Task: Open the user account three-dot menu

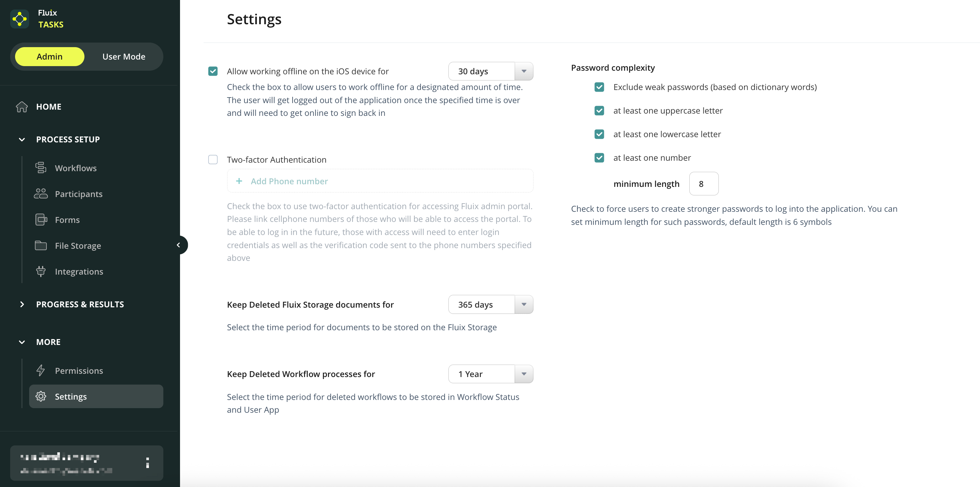Action: (148, 463)
